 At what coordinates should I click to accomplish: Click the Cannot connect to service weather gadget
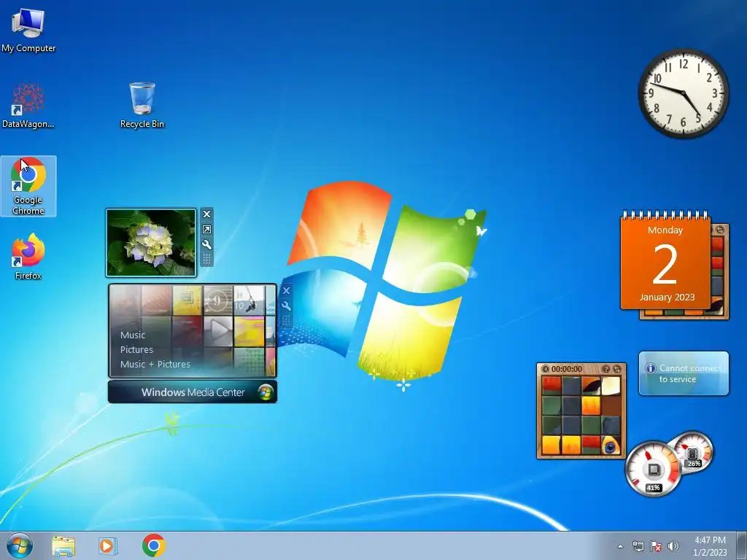point(684,373)
